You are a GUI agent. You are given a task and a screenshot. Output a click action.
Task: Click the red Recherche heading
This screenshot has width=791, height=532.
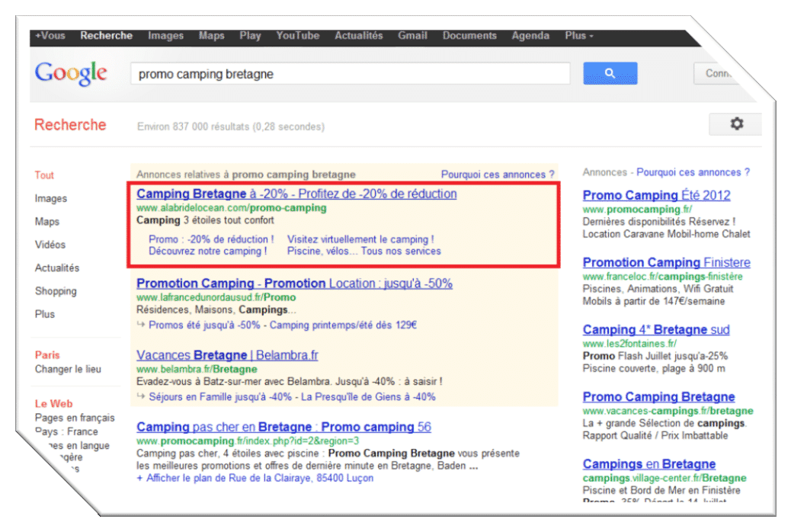pyautogui.click(x=70, y=125)
